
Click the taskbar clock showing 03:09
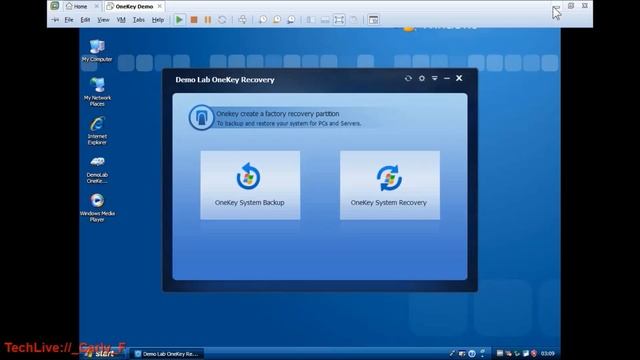(x=548, y=353)
